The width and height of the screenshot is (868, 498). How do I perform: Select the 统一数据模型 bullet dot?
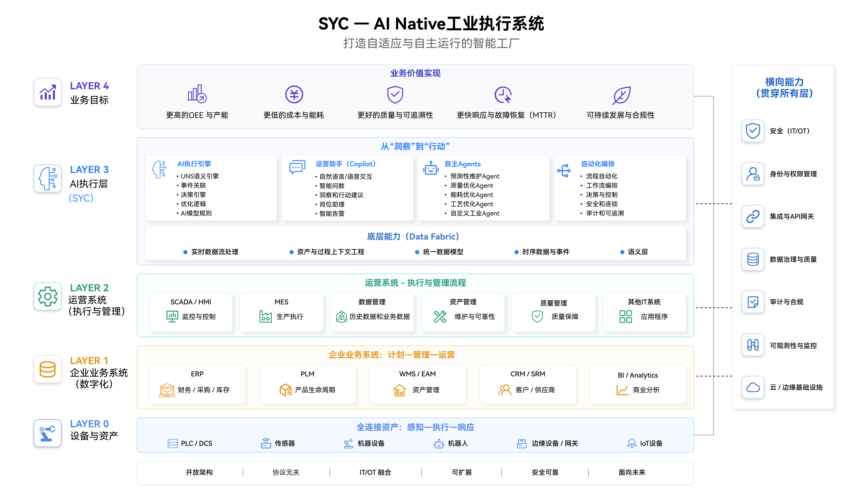[x=417, y=252]
